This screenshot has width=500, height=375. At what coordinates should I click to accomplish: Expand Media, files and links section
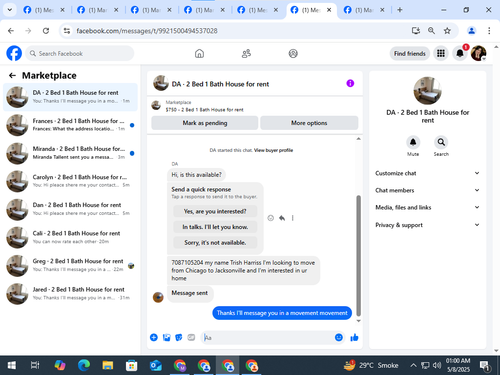pos(427,207)
